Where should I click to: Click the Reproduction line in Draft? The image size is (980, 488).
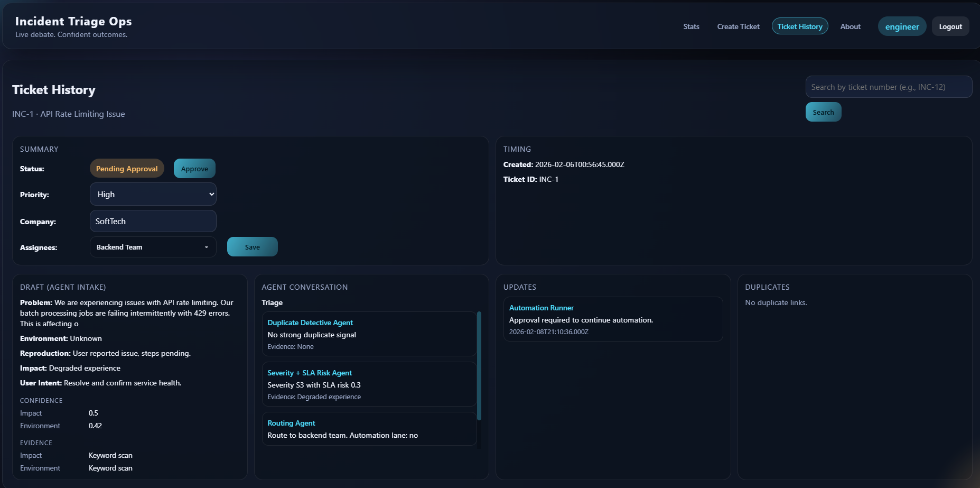pyautogui.click(x=105, y=353)
